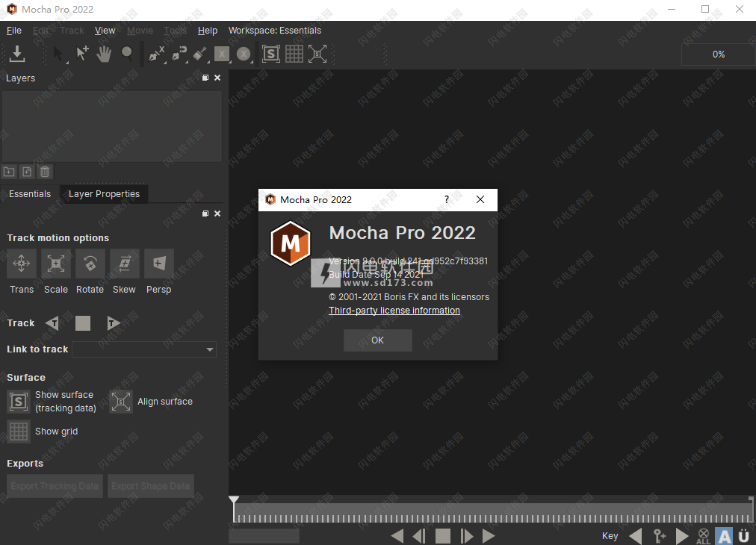Click the Align Surface toolbar icon
756x545 pixels.
pyautogui.click(x=317, y=54)
